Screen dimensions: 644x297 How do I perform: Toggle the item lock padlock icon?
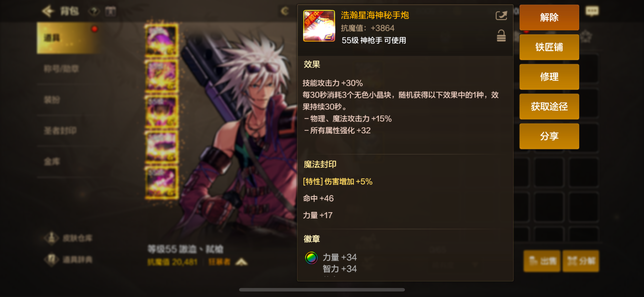[501, 36]
